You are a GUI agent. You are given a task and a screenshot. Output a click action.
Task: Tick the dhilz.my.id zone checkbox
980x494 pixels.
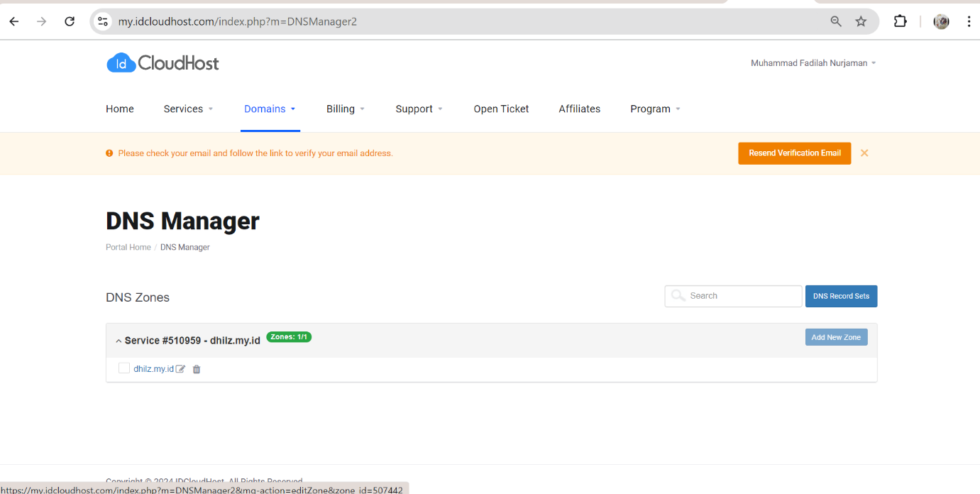pyautogui.click(x=124, y=368)
